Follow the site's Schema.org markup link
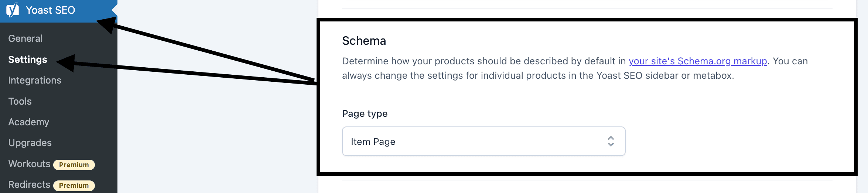Image resolution: width=868 pixels, height=193 pixels. pos(698,61)
